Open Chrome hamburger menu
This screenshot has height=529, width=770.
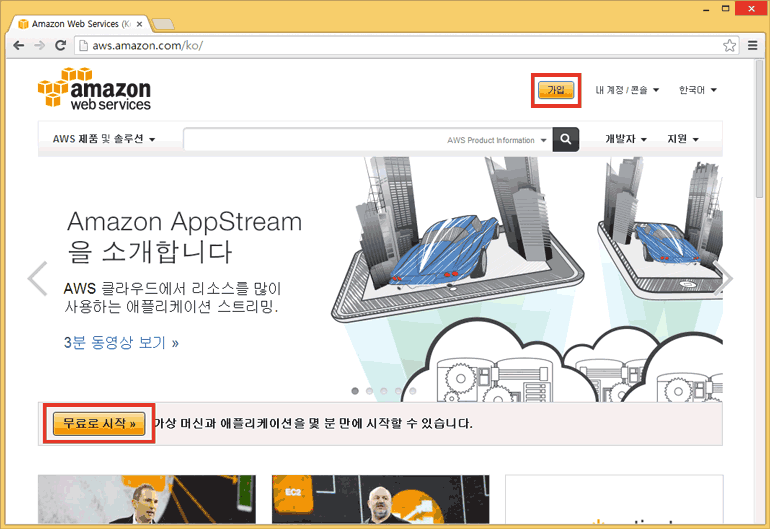751,46
